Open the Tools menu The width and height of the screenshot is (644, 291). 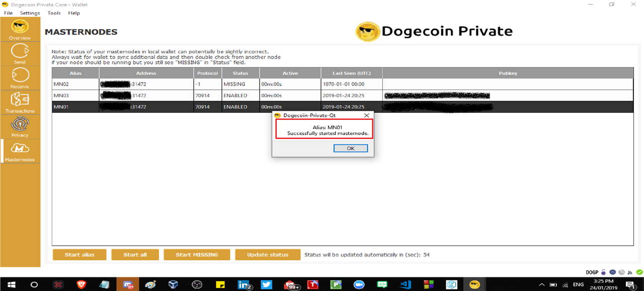(x=54, y=13)
